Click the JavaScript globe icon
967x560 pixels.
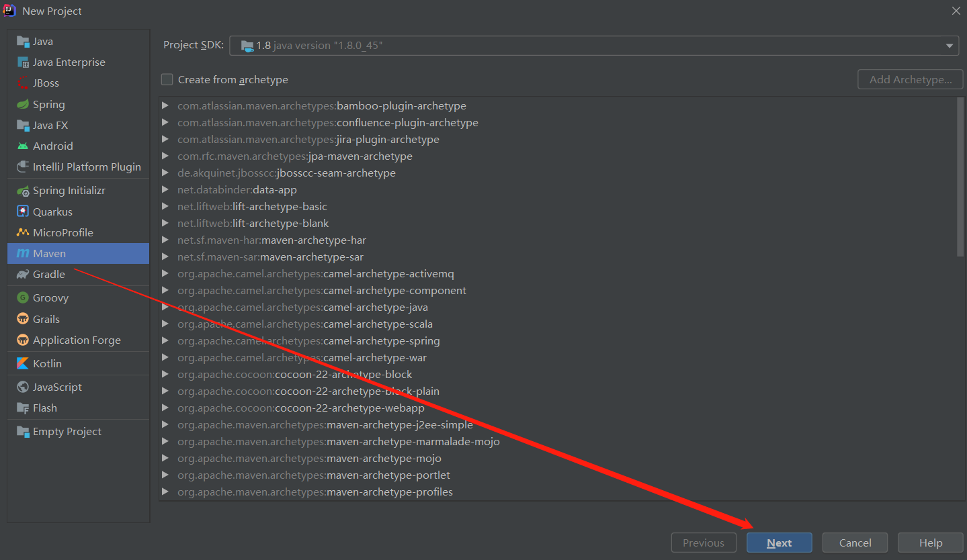[23, 387]
